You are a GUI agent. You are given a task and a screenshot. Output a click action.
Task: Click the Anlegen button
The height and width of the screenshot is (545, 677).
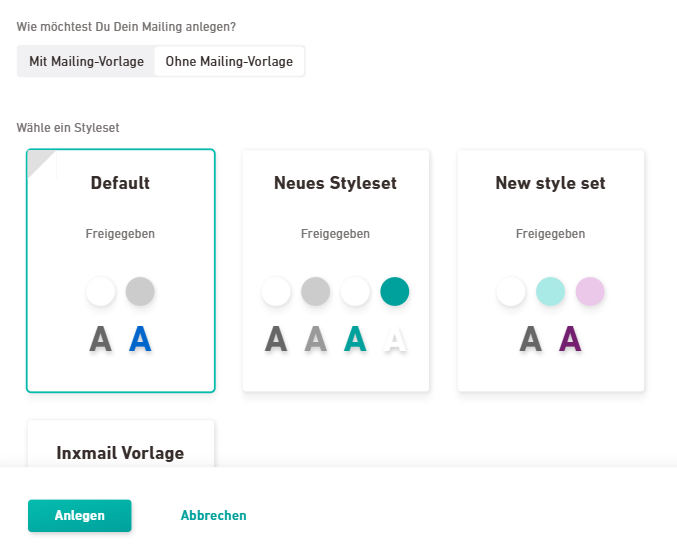(79, 516)
